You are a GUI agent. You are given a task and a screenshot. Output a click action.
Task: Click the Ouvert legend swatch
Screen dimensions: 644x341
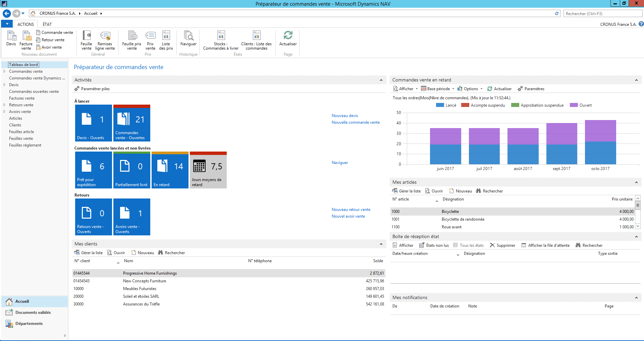574,105
